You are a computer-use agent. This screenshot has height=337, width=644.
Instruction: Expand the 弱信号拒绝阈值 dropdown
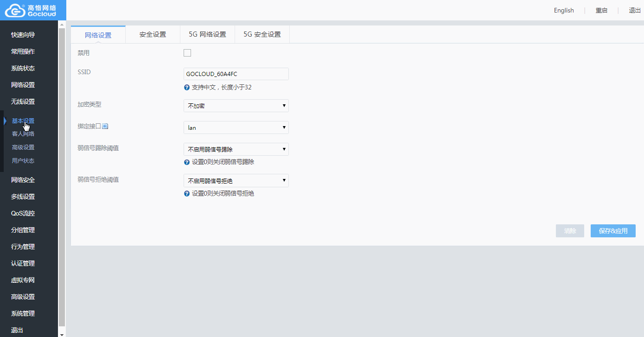click(236, 181)
